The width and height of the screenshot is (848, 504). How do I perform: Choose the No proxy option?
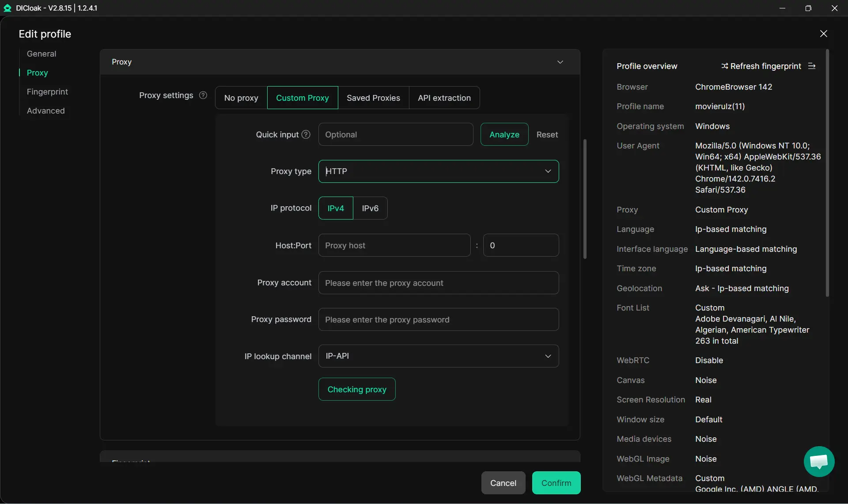(x=241, y=98)
